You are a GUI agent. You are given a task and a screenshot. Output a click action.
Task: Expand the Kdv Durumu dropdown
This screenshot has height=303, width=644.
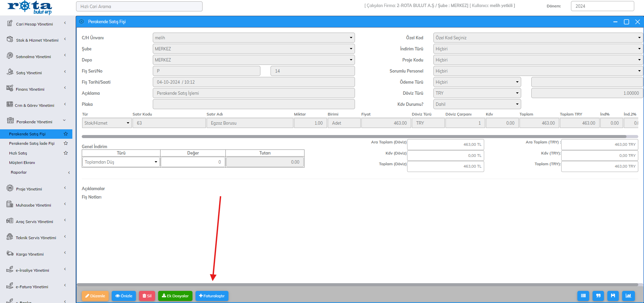(x=477, y=104)
